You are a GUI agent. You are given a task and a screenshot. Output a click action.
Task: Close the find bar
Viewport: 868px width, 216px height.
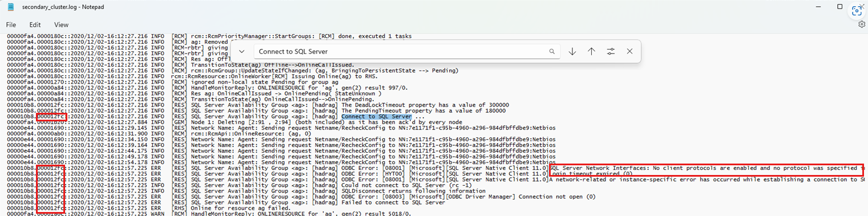click(629, 51)
